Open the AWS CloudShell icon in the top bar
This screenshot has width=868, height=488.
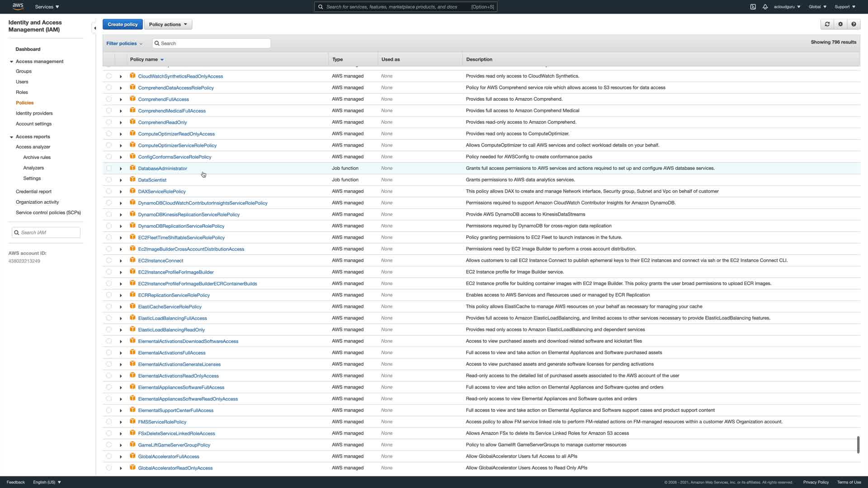point(753,7)
